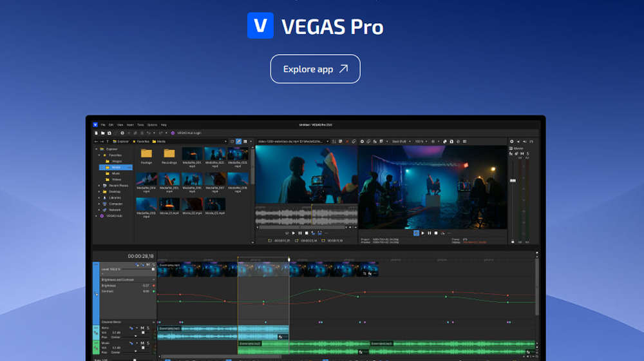The height and width of the screenshot is (361, 644).
Task: Expand the Desktop tree node
Action: pos(99,191)
